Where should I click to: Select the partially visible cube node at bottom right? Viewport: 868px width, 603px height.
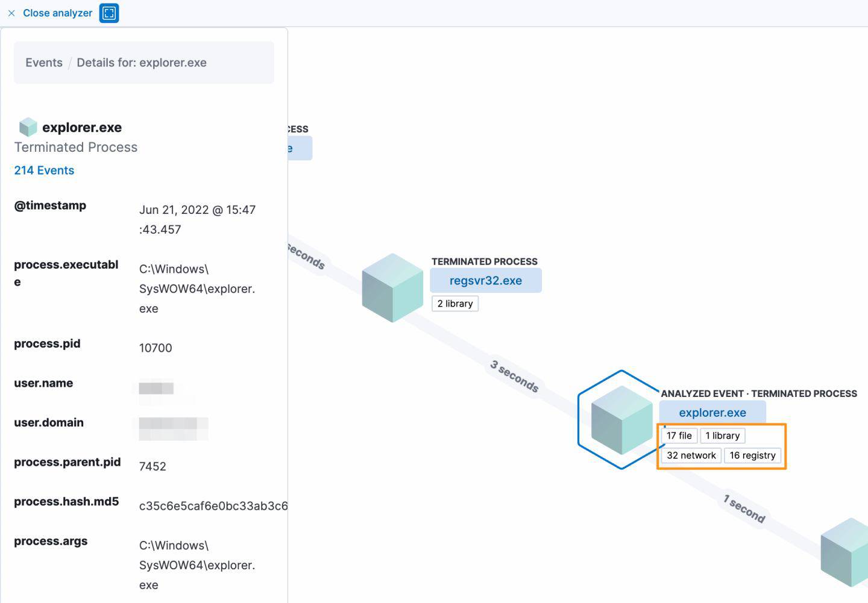click(847, 552)
